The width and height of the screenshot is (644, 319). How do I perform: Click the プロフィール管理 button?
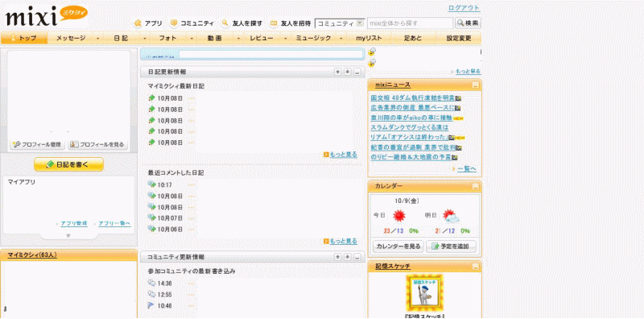(37, 145)
